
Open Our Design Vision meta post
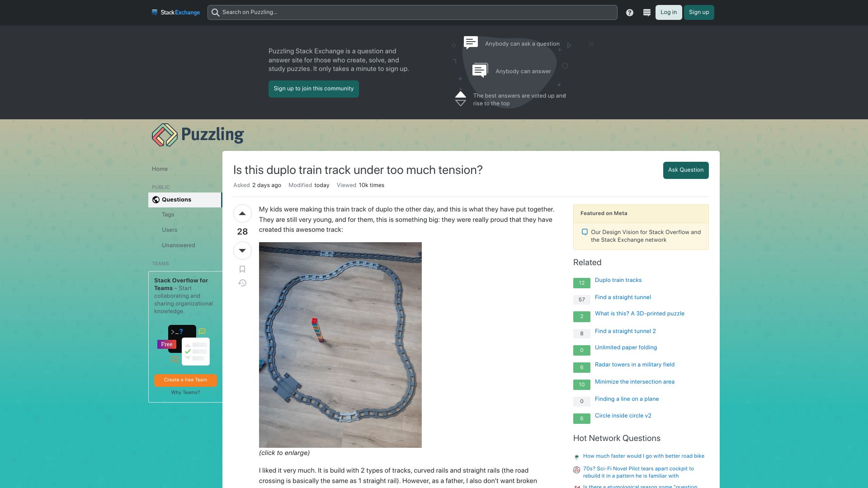[x=646, y=236]
